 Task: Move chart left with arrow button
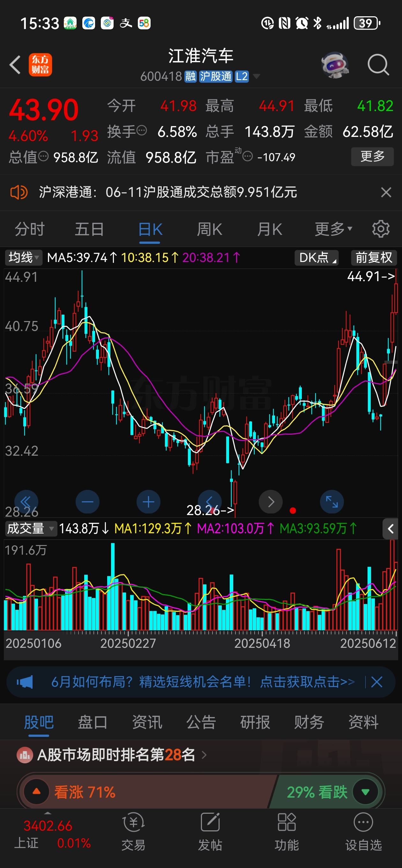(210, 502)
